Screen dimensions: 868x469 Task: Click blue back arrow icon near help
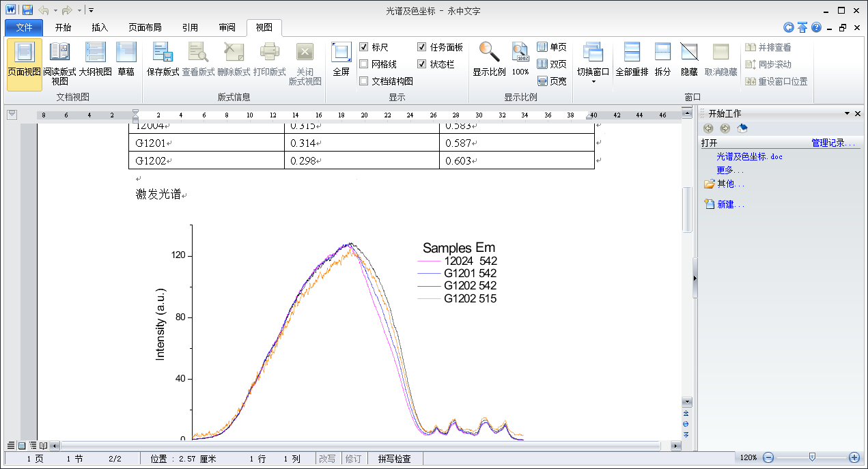click(x=789, y=27)
